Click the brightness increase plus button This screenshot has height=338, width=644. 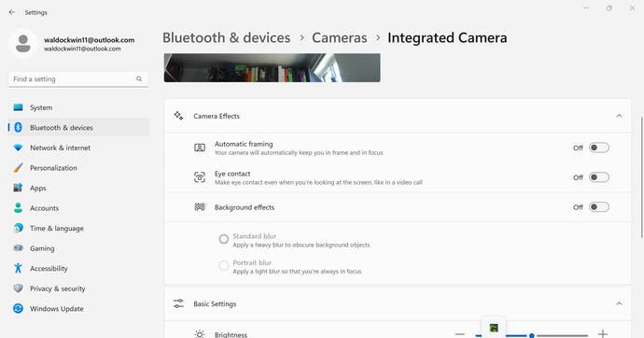pos(603,334)
